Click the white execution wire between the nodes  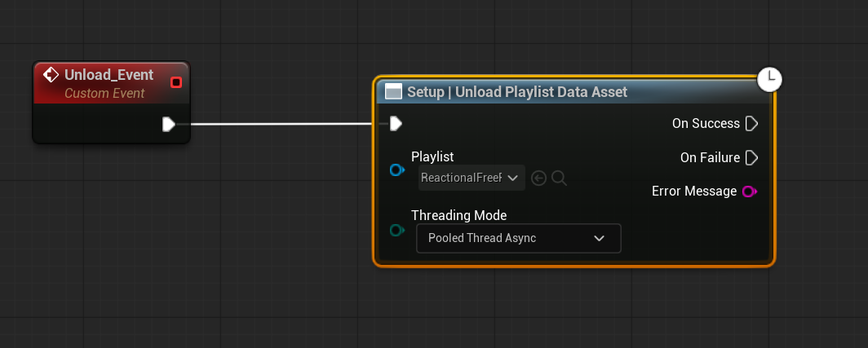(x=281, y=124)
